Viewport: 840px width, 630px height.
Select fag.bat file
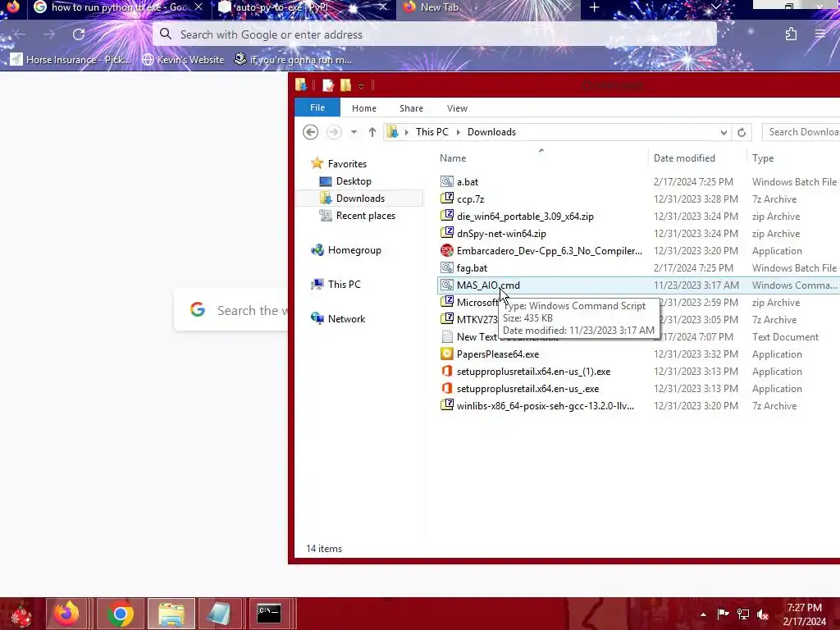coord(472,268)
